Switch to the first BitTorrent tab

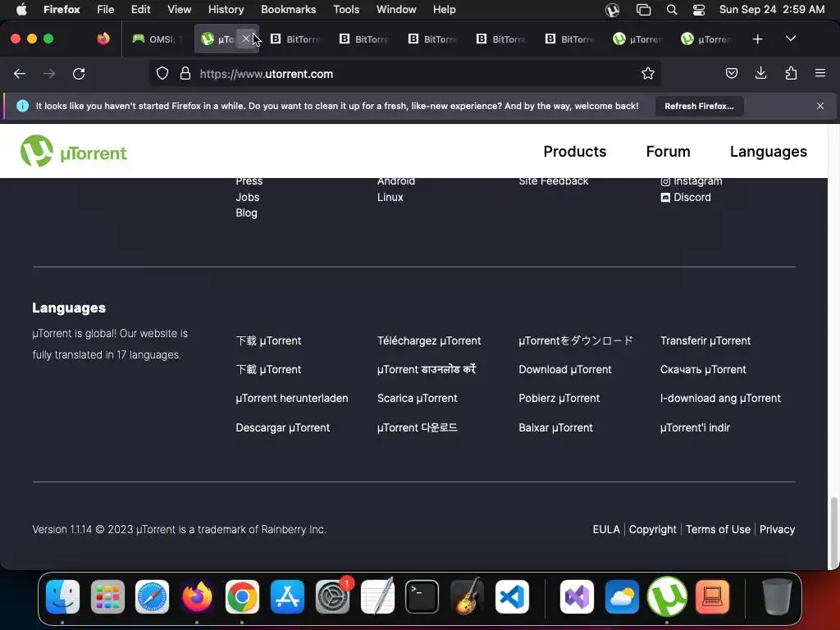[x=296, y=39]
